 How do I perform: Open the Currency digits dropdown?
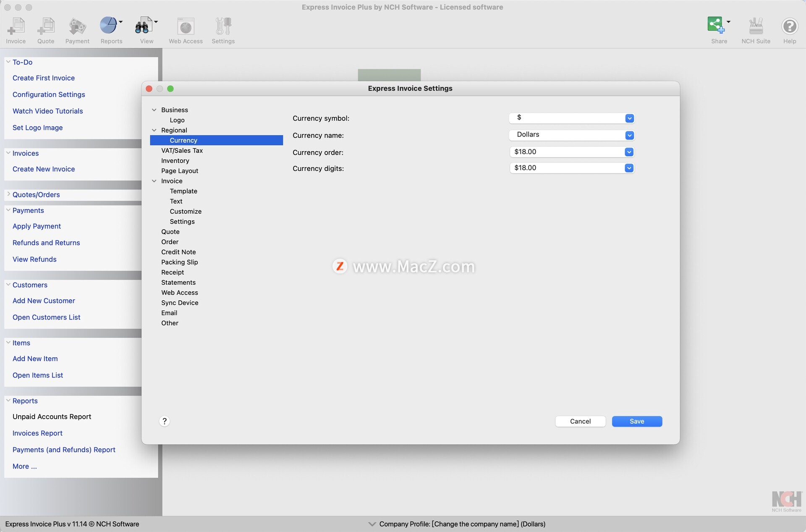pos(629,168)
